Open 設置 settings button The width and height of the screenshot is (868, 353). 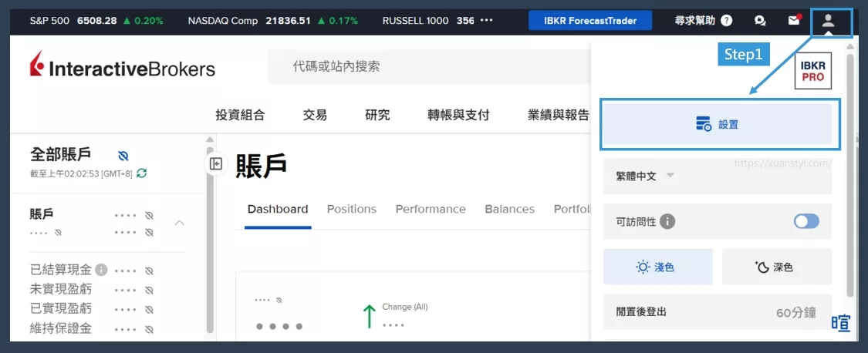pyautogui.click(x=718, y=125)
